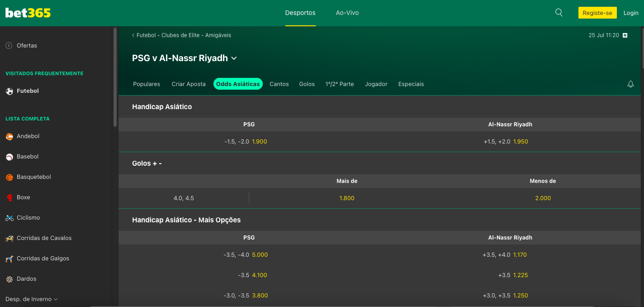This screenshot has height=307, width=644.
Task: Open Ofertas in the sidebar
Action: [x=27, y=45]
